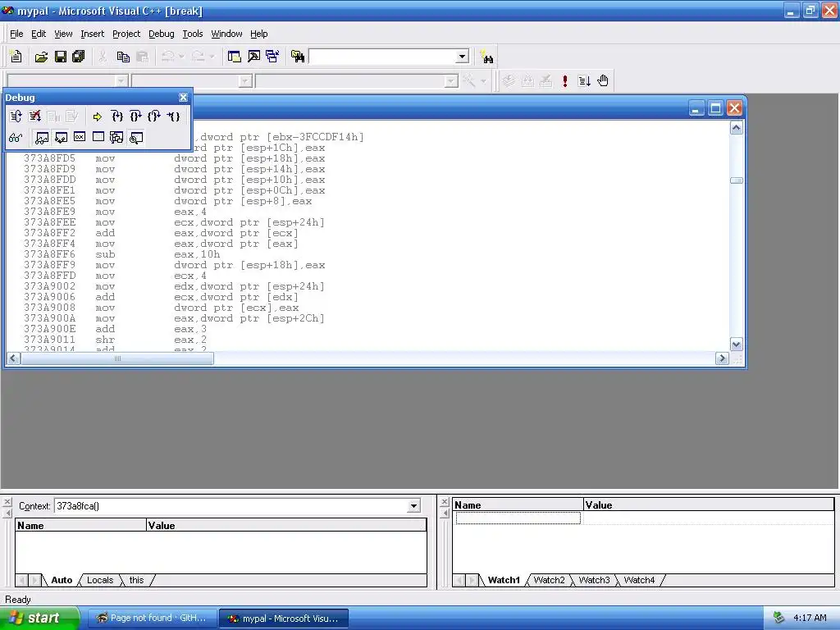Select the Watch1 tab
This screenshot has height=630, width=840.
(x=504, y=580)
